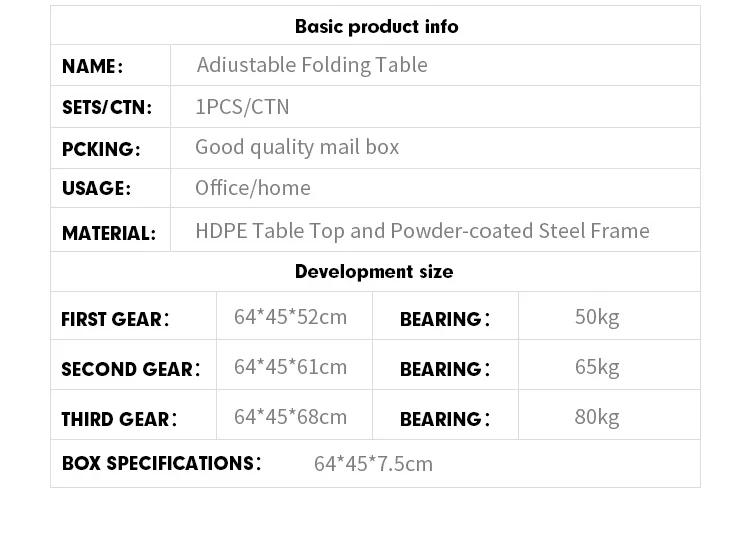
Task: Select the 'Office/home' usage value
Action: tap(253, 188)
